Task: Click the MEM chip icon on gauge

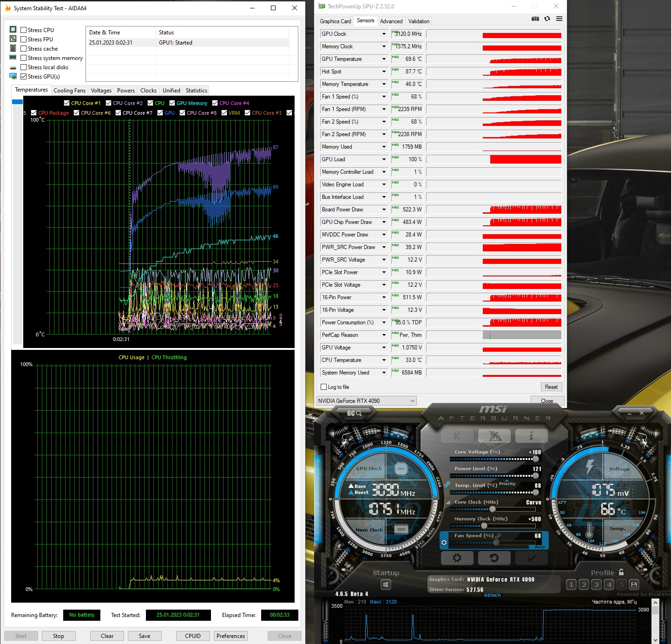Action: pos(401,529)
